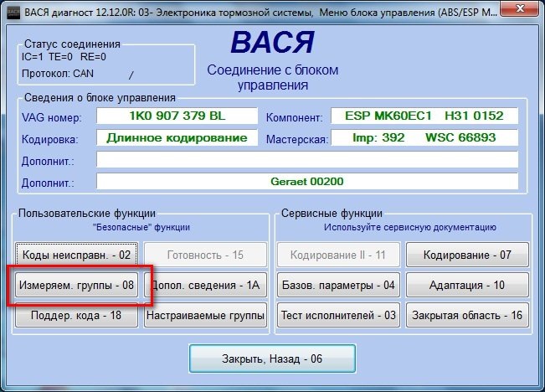Click component field 'ESP MK60EC1 H31 0152'
This screenshot has width=545, height=392.
[x=424, y=116]
